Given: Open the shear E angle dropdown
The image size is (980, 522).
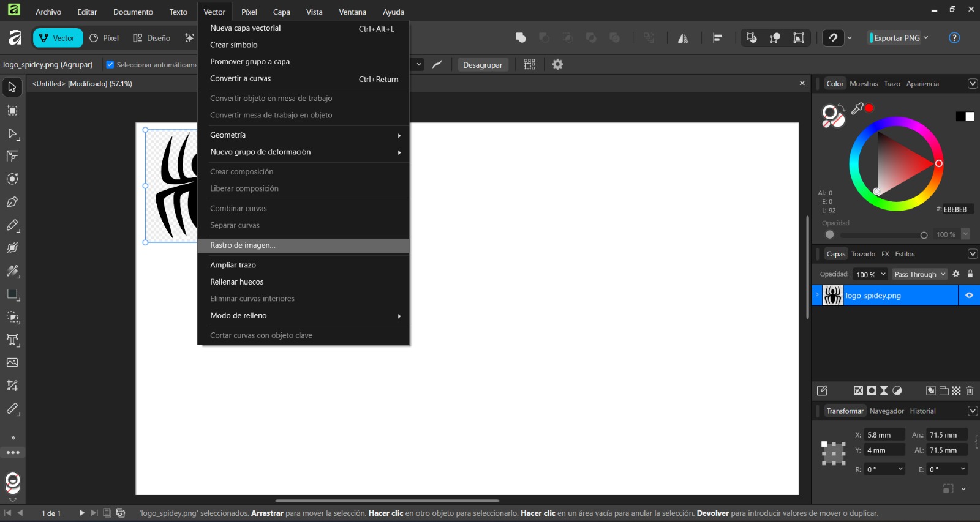Looking at the screenshot, I should click(963, 469).
